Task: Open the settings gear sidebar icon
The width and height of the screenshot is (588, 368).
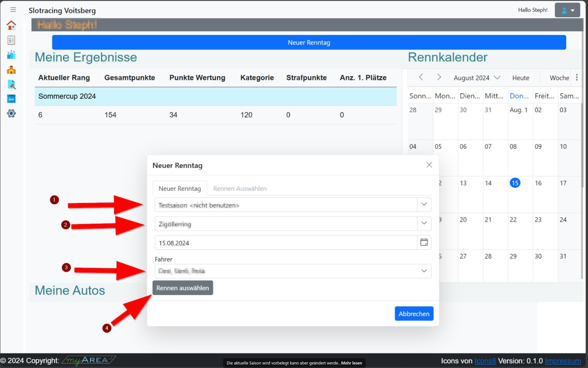Action: (x=11, y=113)
